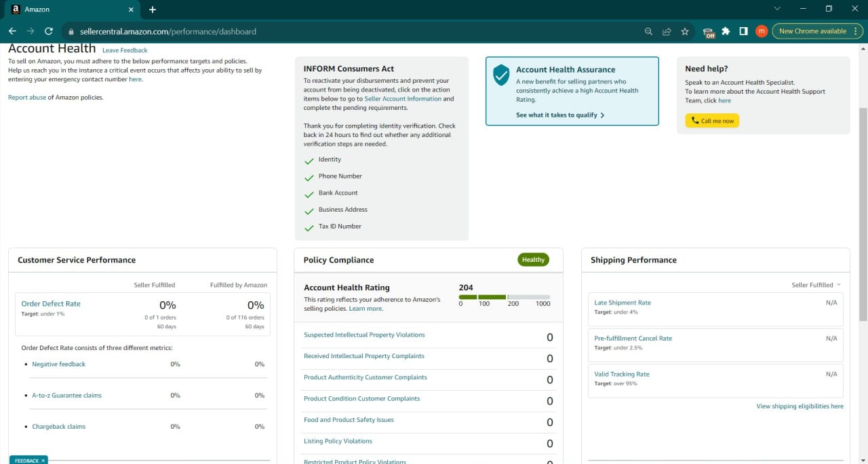The width and height of the screenshot is (868, 464).
Task: Open Product Condition Customer Complaints
Action: click(x=362, y=399)
